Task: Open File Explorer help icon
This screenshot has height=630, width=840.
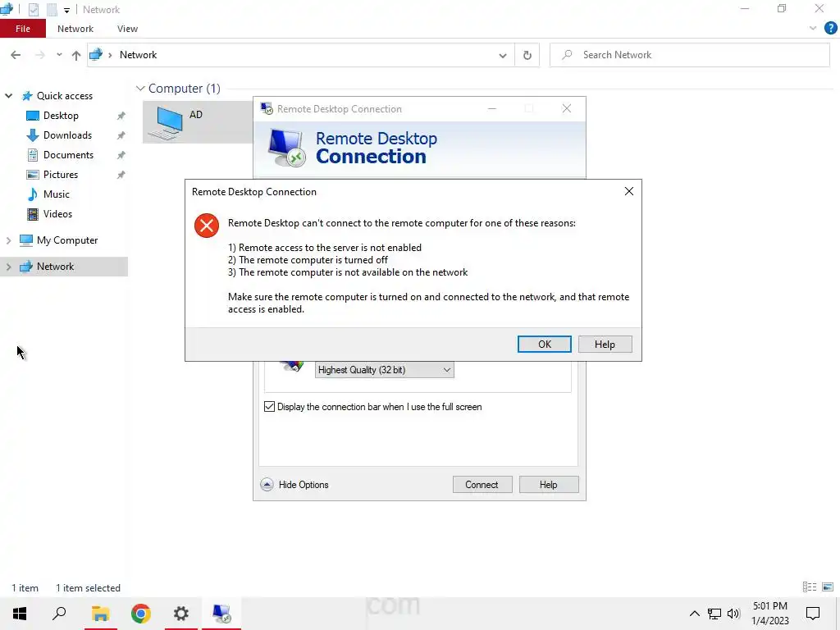Action: click(x=830, y=29)
